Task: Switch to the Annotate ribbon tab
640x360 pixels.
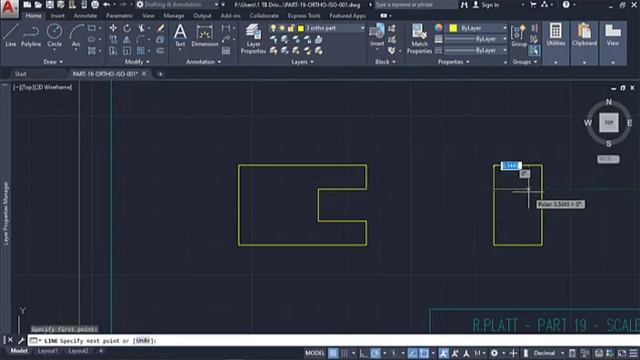Action: click(85, 16)
